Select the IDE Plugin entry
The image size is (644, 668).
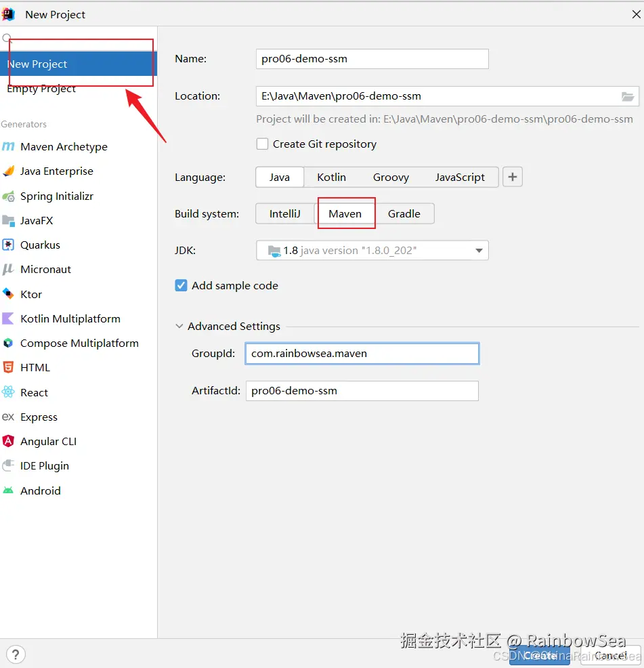79,465
